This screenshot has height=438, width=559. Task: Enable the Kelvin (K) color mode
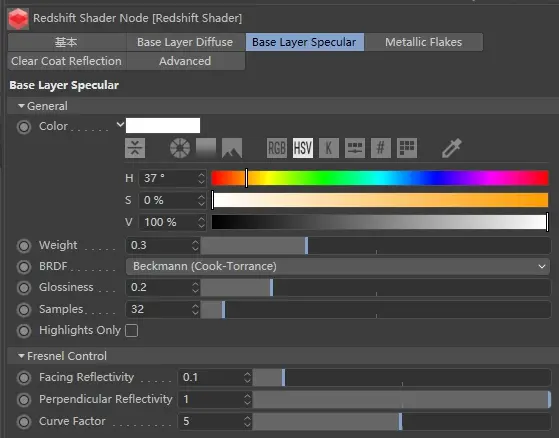point(329,148)
